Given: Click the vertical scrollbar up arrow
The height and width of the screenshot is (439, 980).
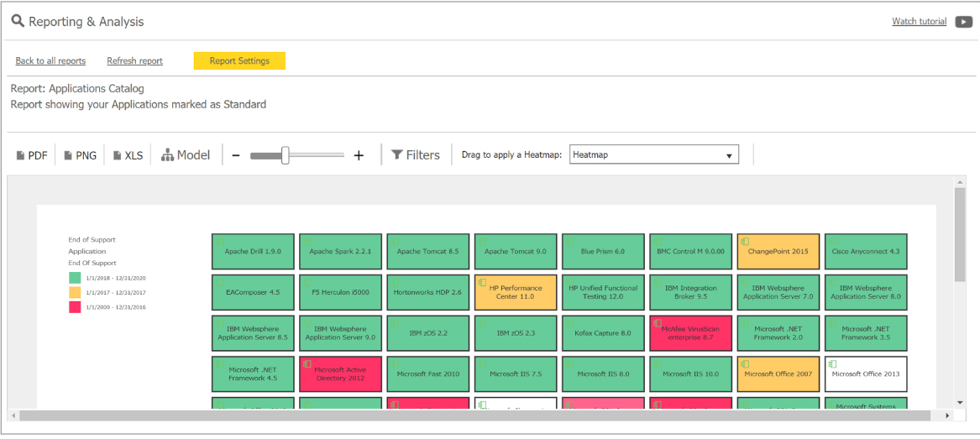Looking at the screenshot, I should [x=959, y=181].
